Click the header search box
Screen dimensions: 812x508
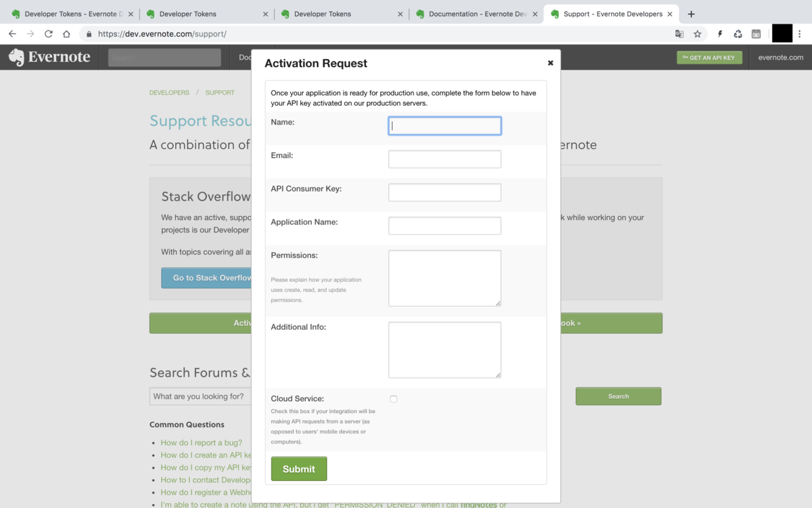(164, 58)
